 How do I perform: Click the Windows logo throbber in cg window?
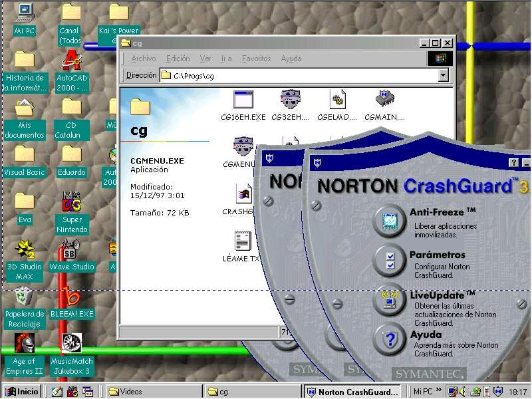[x=440, y=59]
